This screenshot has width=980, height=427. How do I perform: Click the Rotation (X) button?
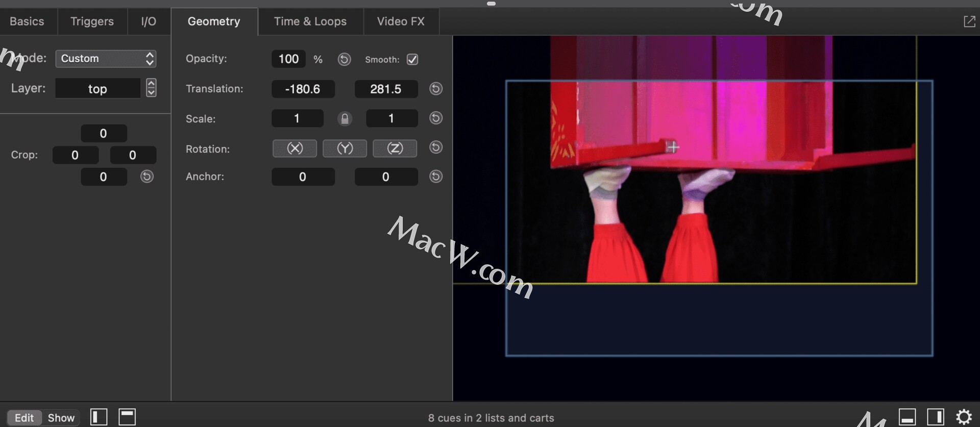tap(295, 148)
